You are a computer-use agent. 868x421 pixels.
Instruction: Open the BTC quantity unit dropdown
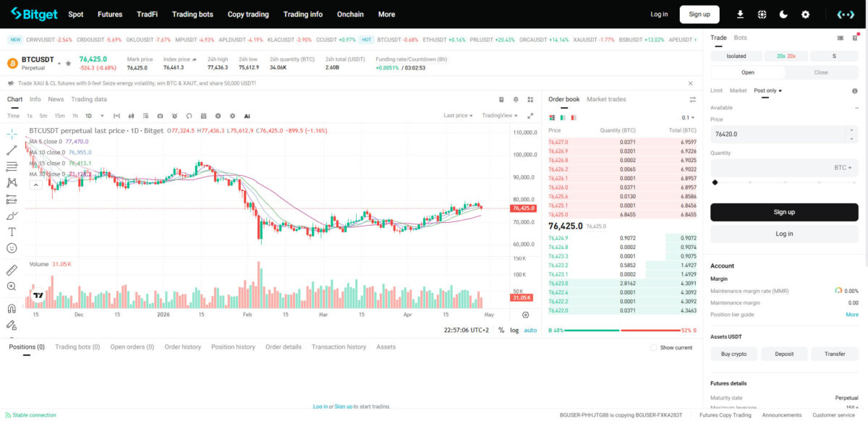pos(843,168)
